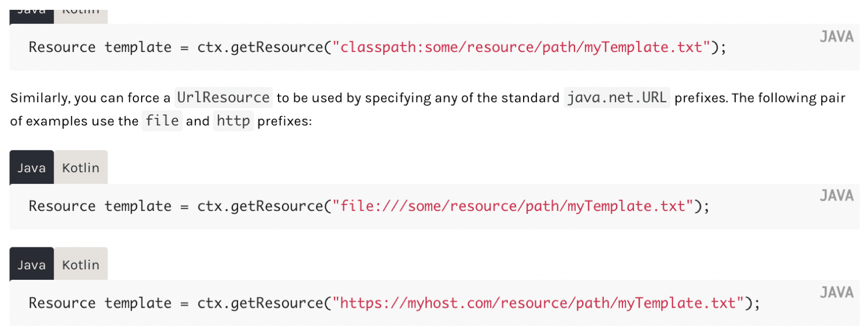
Task: Click 'template' in the https code line
Action: pyautogui.click(x=138, y=303)
